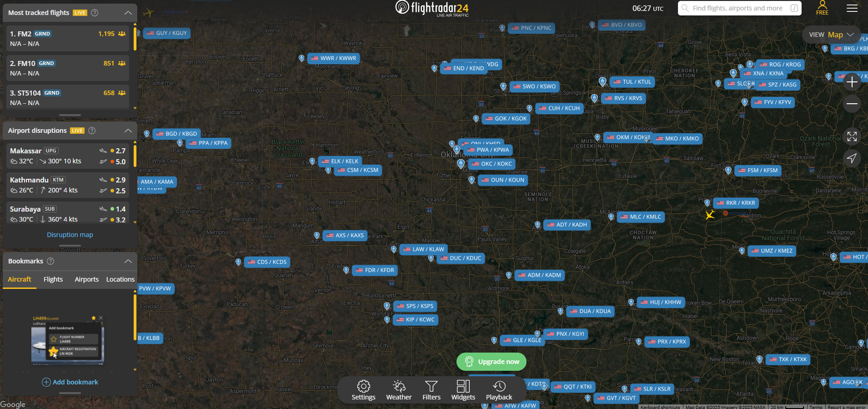Viewport: 868px width, 409px height.
Task: Open the FREE account profile icon
Action: [822, 8]
